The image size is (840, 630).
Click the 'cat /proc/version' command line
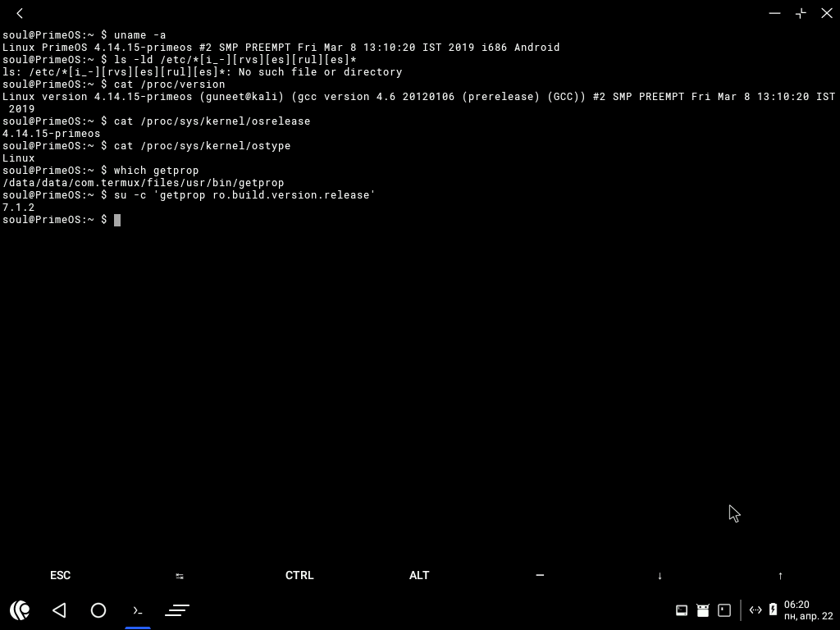tap(169, 84)
